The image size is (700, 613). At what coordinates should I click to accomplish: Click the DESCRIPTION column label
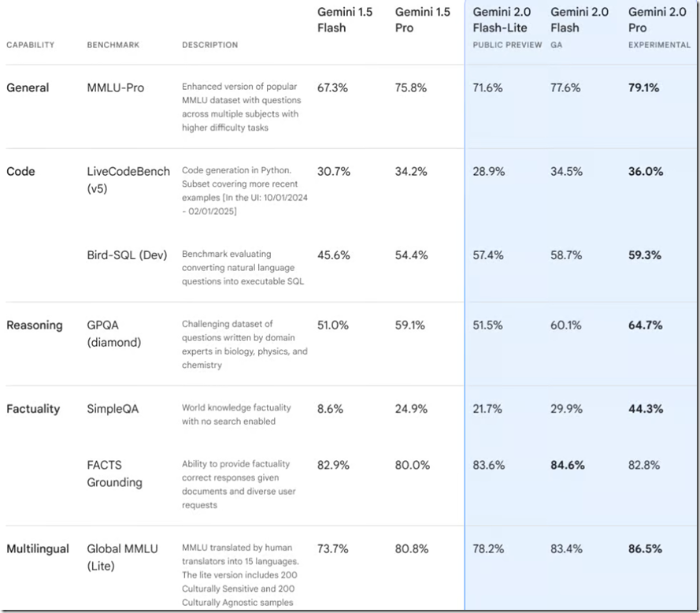209,45
